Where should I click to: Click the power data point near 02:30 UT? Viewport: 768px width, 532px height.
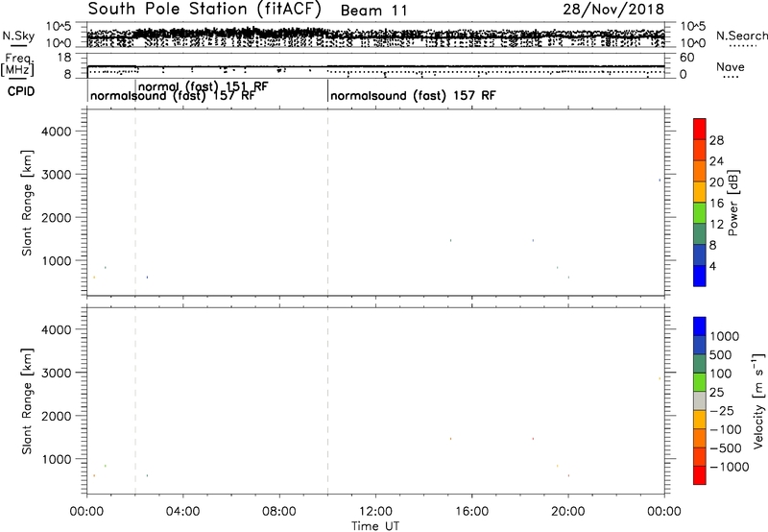[x=147, y=278]
